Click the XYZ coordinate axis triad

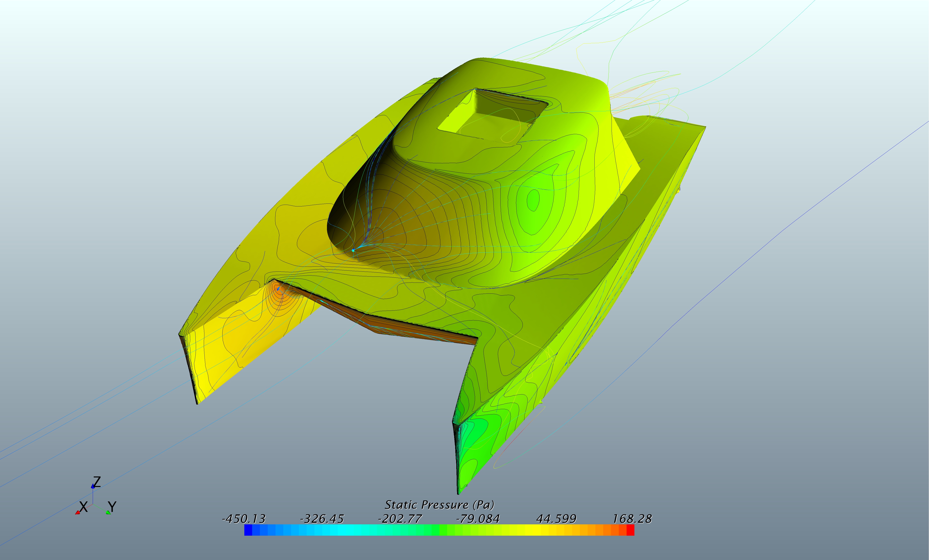pyautogui.click(x=96, y=496)
